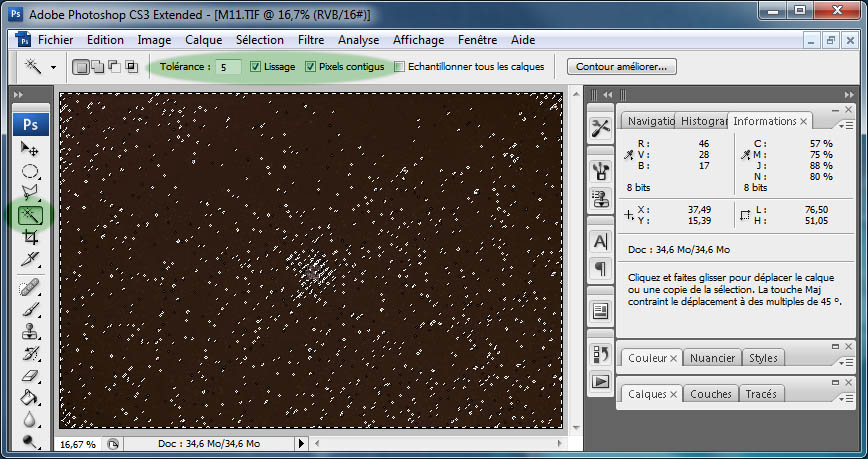Enable Echantillonner tous les calques
This screenshot has width=868, height=459.
[399, 67]
